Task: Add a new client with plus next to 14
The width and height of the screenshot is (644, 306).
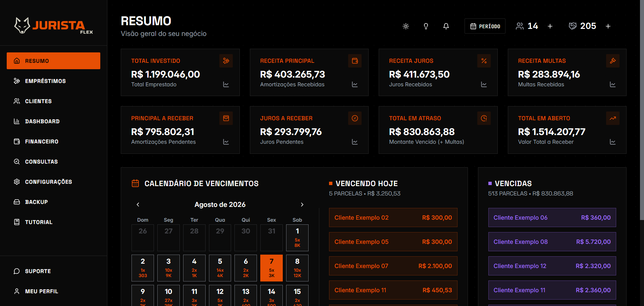Action: [550, 26]
